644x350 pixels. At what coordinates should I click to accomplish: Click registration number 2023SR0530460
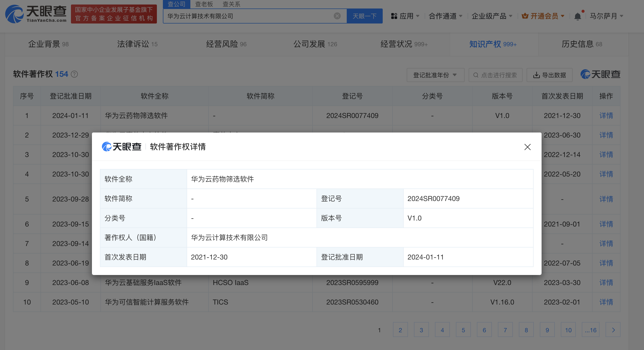(x=352, y=302)
